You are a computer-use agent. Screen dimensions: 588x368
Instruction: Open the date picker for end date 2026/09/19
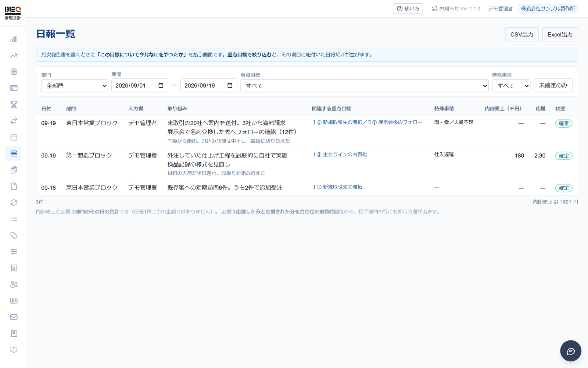coord(230,85)
